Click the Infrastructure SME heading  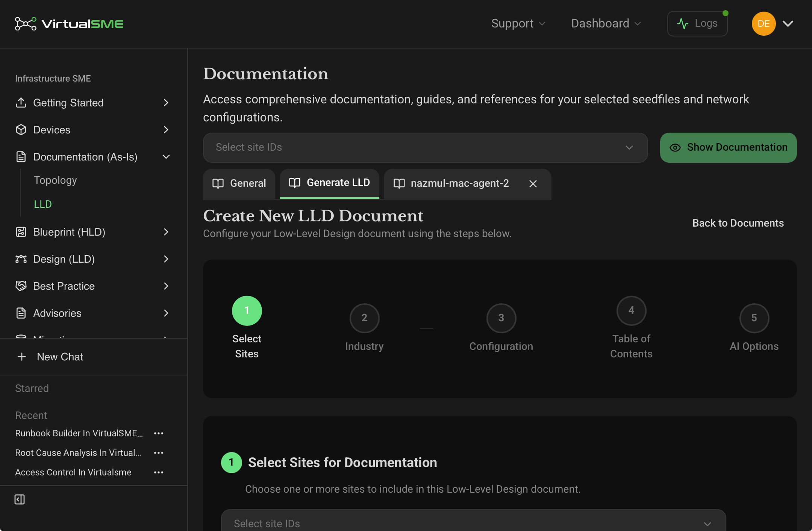coord(53,79)
